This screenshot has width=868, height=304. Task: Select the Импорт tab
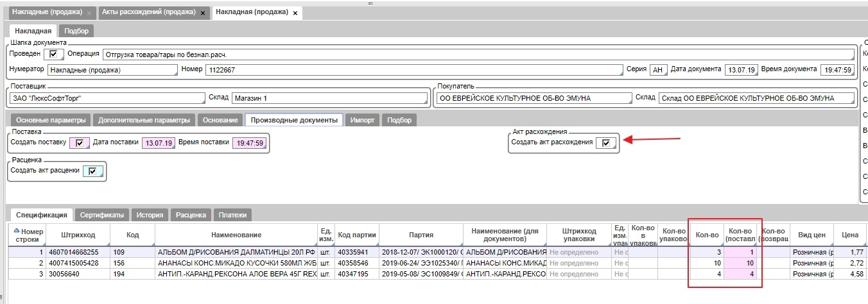click(363, 120)
